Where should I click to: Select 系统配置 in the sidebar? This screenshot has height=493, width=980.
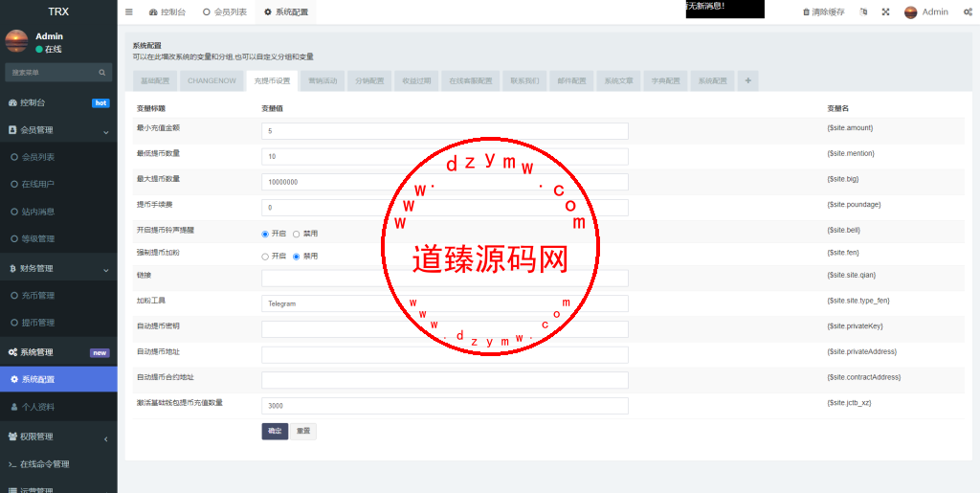click(x=58, y=379)
